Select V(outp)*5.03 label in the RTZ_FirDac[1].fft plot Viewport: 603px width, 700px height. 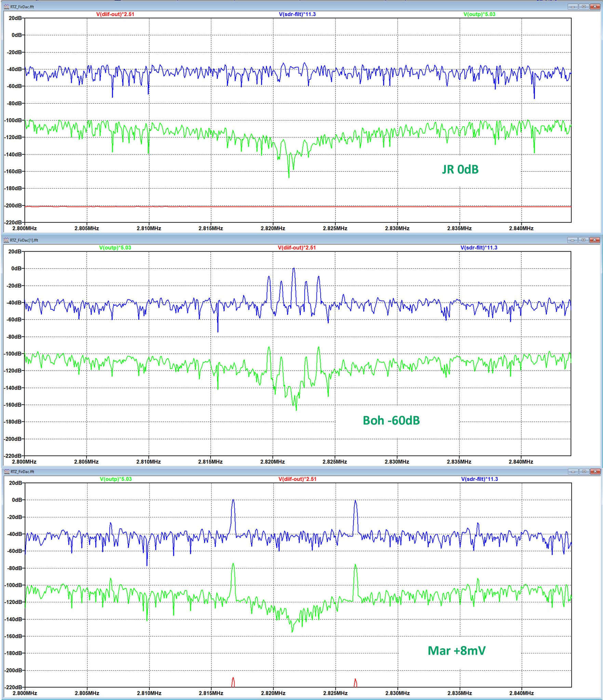coord(115,248)
